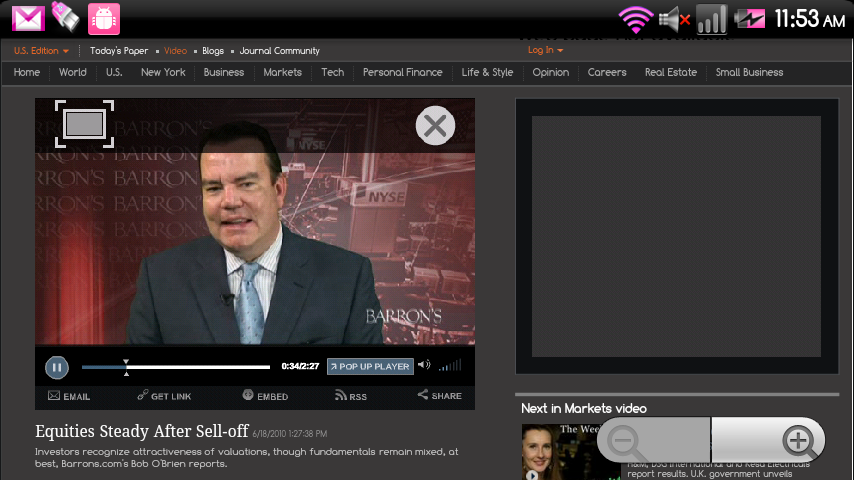This screenshot has height=480, width=854.
Task: Go to Personal Finance section
Action: [x=403, y=72]
